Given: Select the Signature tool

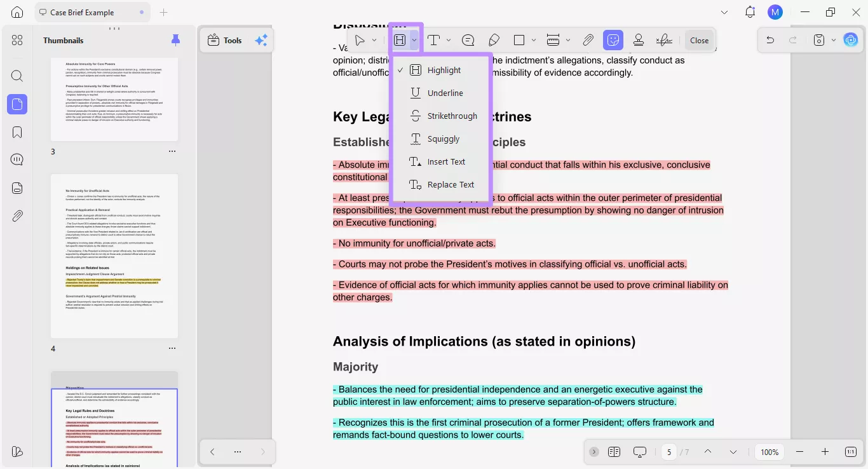Looking at the screenshot, I should (x=663, y=39).
